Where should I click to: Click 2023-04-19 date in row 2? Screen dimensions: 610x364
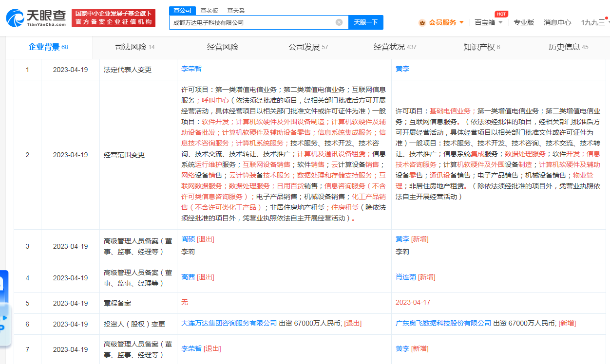click(x=70, y=155)
